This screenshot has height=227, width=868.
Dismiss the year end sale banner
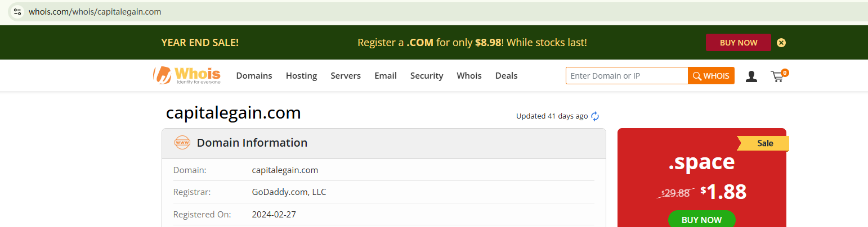pyautogui.click(x=781, y=43)
